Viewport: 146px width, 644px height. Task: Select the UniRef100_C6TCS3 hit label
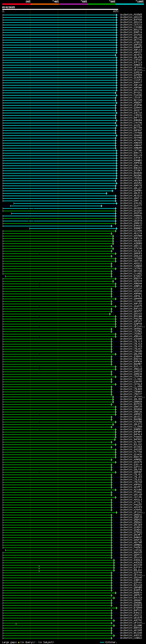click(x=131, y=25)
